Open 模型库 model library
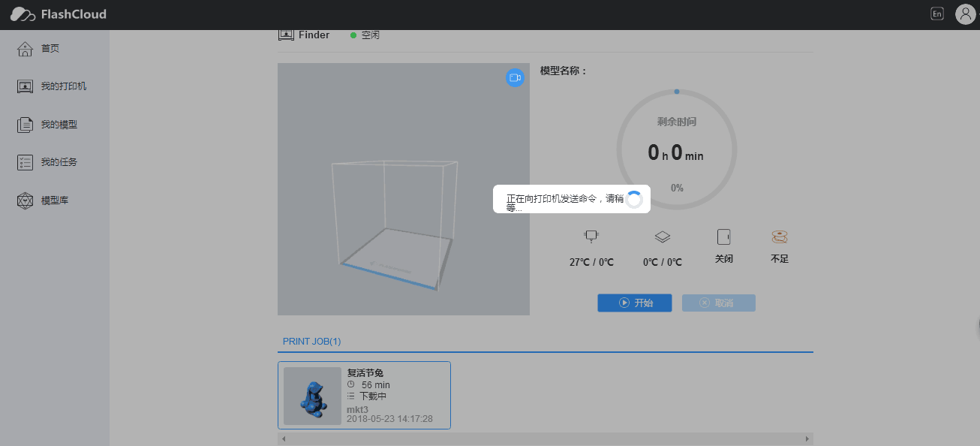Image resolution: width=980 pixels, height=446 pixels. [x=55, y=200]
